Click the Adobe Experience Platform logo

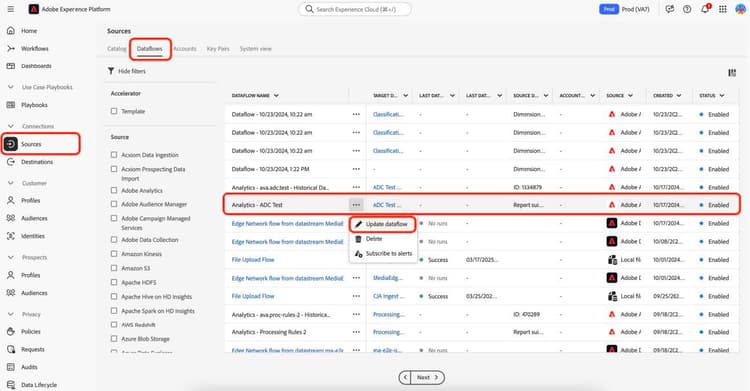33,9
